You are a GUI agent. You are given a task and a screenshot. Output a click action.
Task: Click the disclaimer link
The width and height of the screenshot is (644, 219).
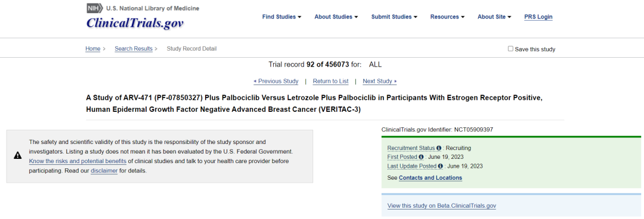[104, 171]
